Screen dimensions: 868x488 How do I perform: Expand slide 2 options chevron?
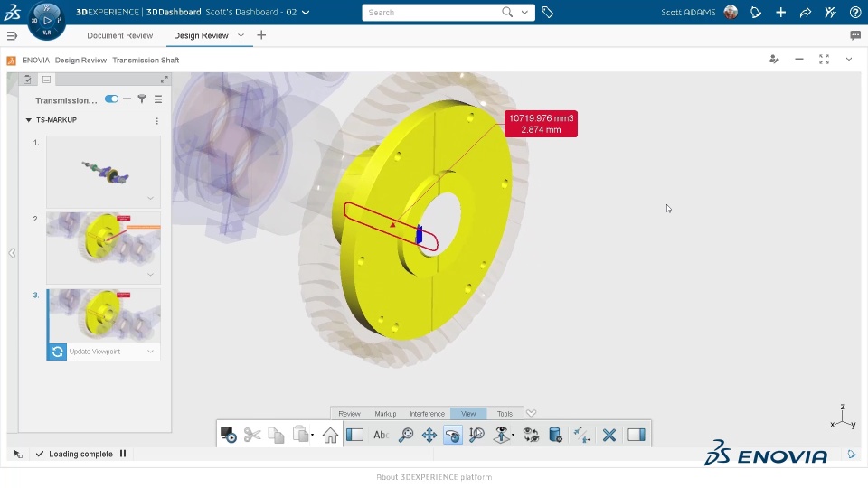click(151, 275)
